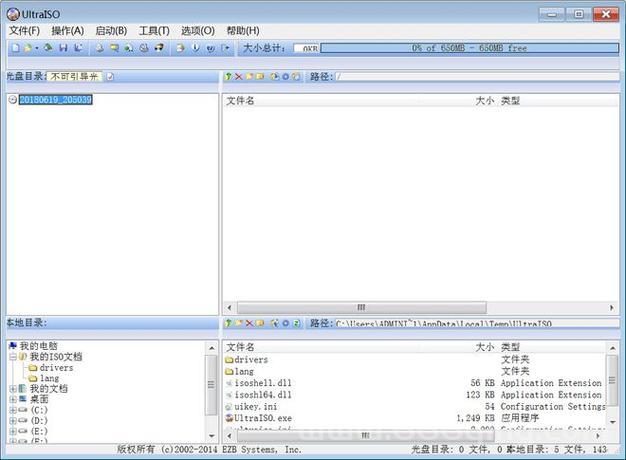
Task: Click the info icon in main toolbar
Action: [x=196, y=48]
